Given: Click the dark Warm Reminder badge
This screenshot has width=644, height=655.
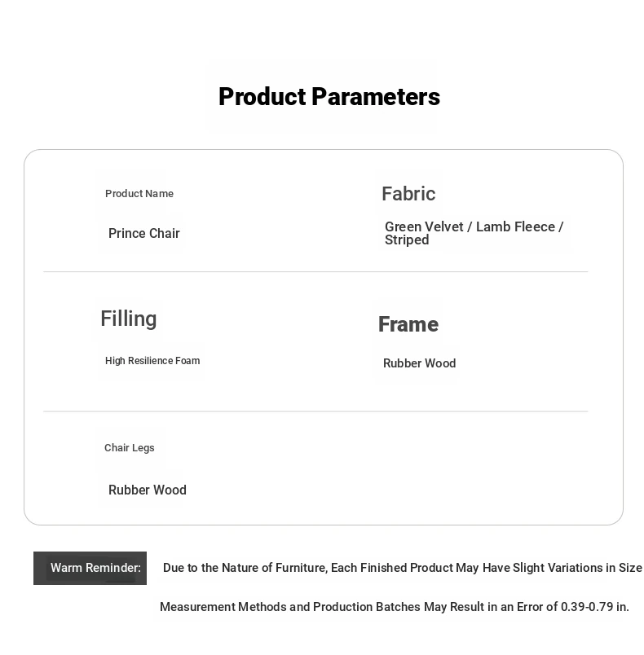Looking at the screenshot, I should [x=90, y=568].
